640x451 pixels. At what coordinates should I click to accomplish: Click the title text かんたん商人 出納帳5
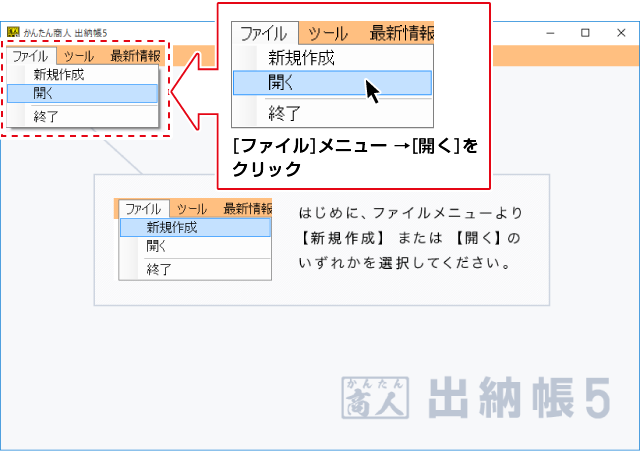65,33
